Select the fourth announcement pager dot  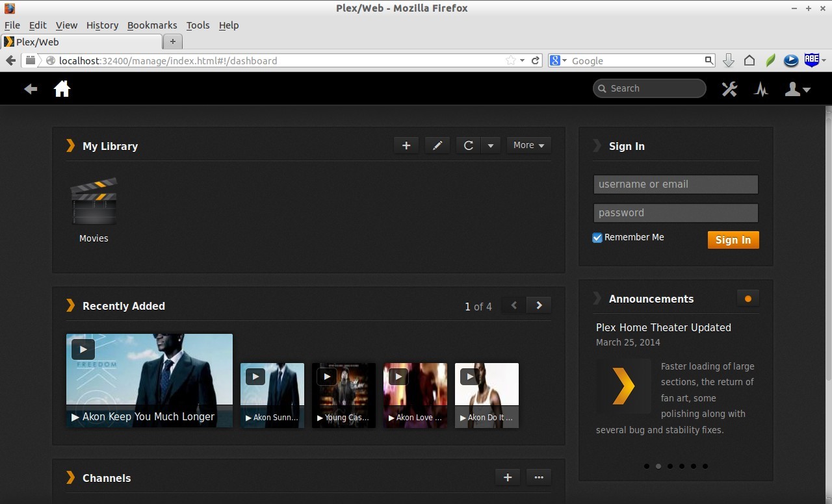682,466
